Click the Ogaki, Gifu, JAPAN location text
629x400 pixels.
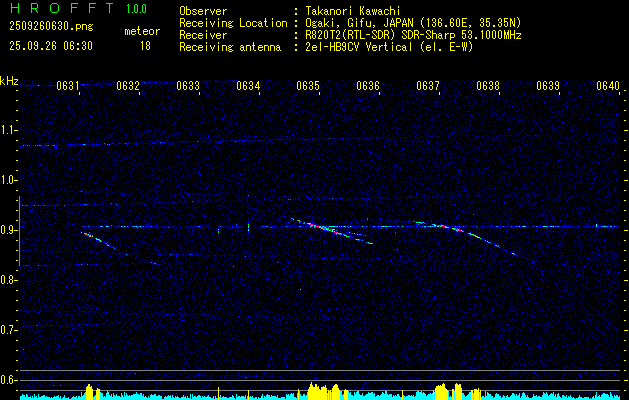tap(413, 23)
